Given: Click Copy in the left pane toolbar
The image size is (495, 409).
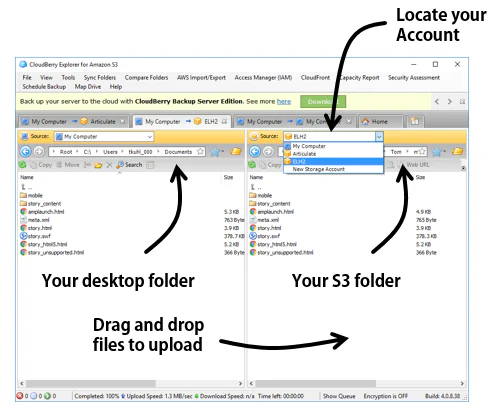Looking at the screenshot, I should [41, 165].
